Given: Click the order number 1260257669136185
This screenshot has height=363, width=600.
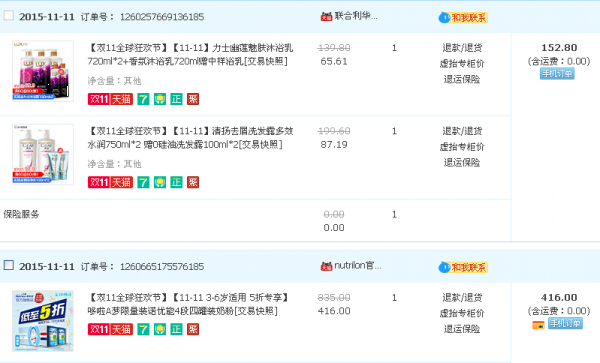Looking at the screenshot, I should click(x=162, y=17).
